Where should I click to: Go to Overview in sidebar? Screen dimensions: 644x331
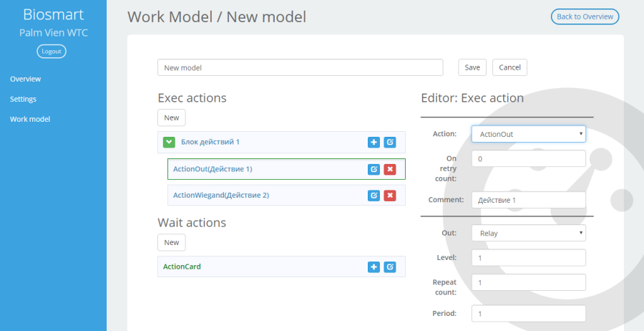coord(26,79)
